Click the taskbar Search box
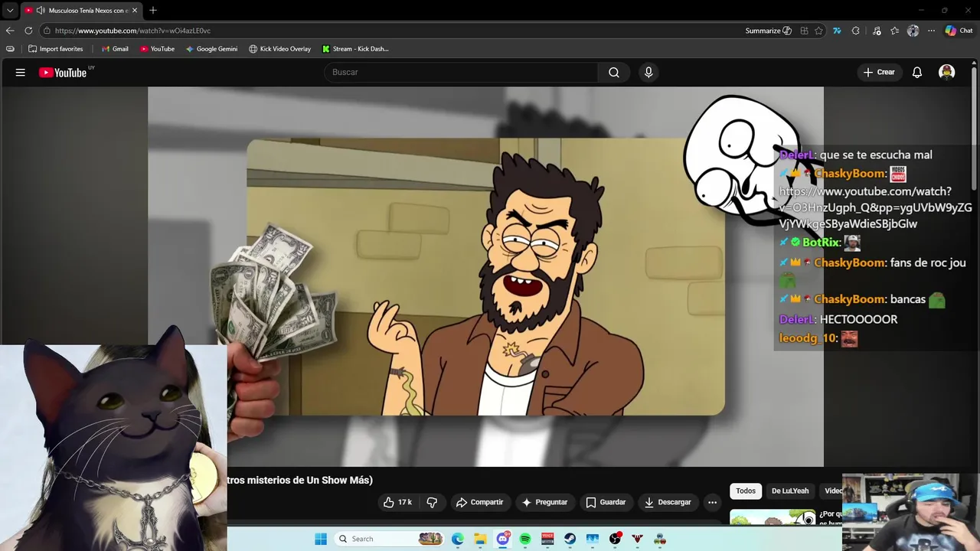The height and width of the screenshot is (551, 980). 390,539
